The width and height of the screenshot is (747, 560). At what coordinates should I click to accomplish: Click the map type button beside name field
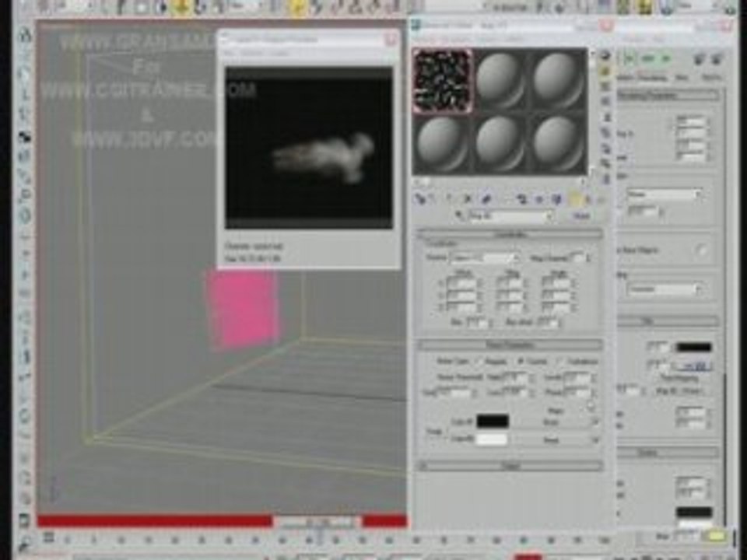[x=581, y=216]
